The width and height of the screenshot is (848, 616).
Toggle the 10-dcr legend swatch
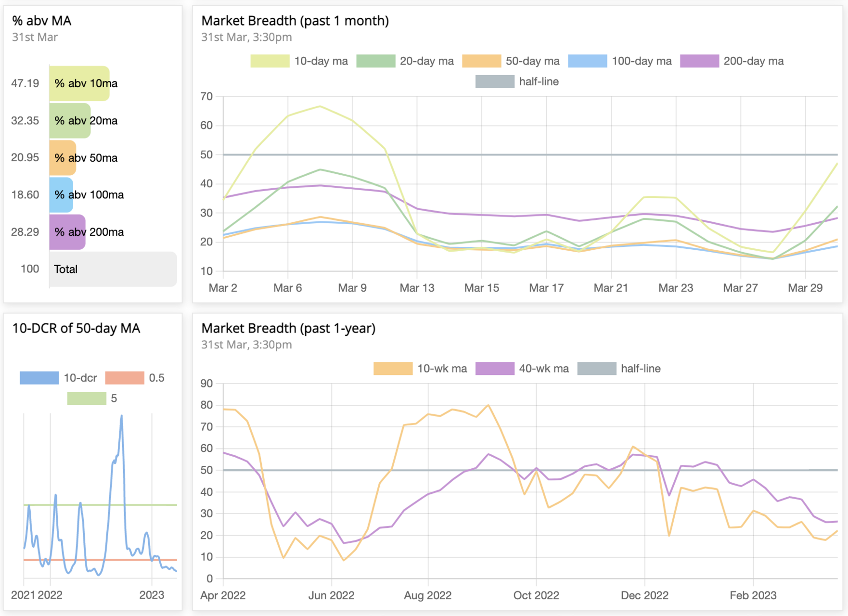(39, 378)
